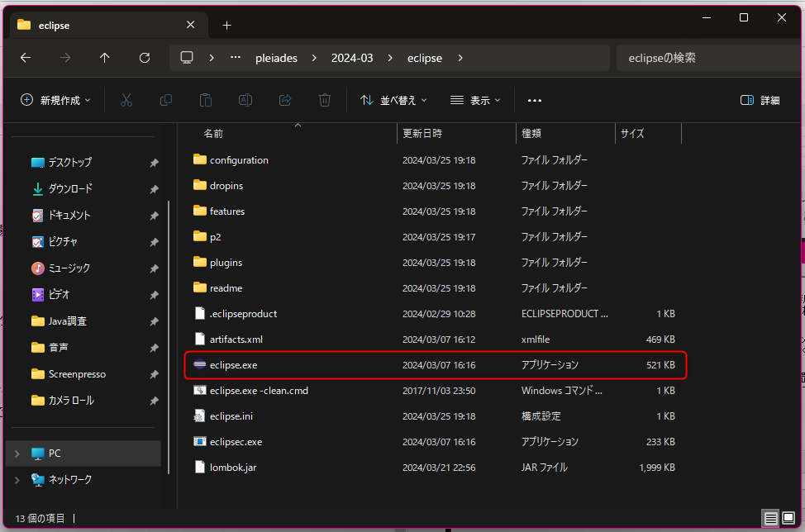
Task: Select the dropins folder name
Action: click(226, 186)
